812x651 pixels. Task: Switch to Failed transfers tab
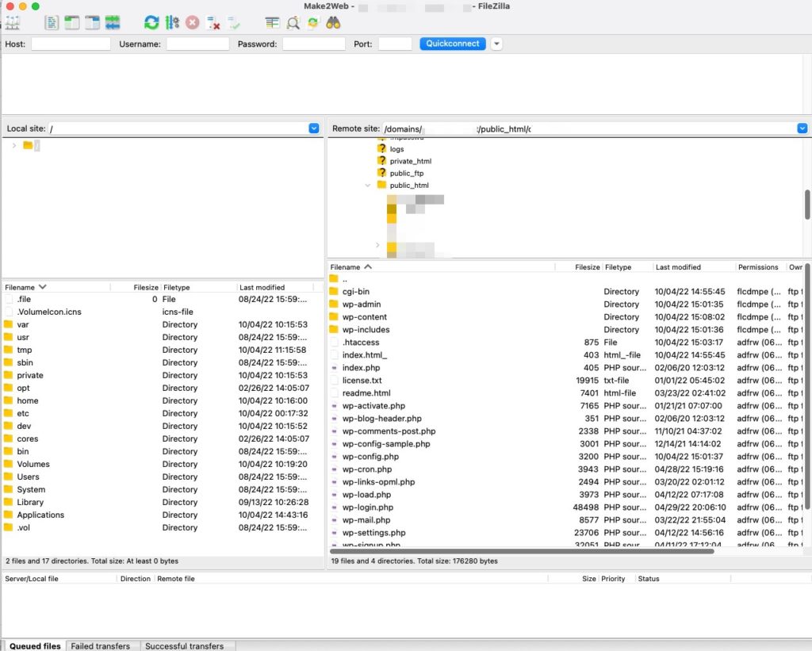coord(100,645)
